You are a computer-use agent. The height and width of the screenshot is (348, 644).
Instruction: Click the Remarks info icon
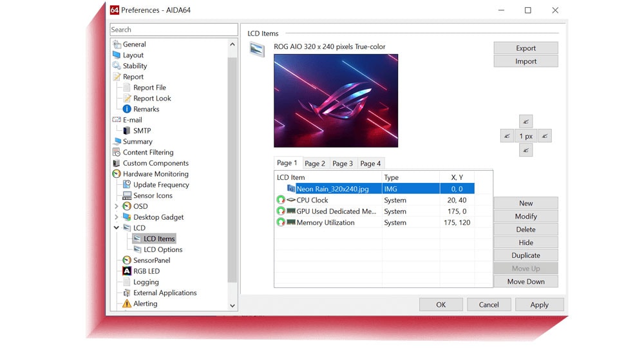coord(127,109)
